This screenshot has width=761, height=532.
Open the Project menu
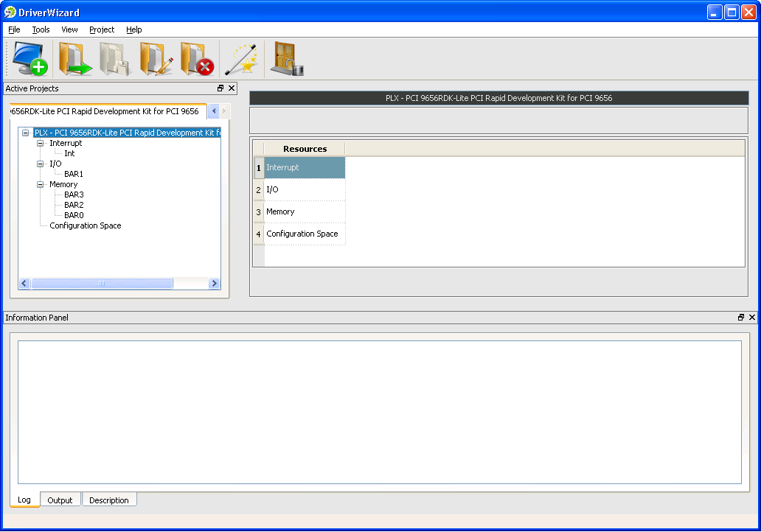102,29
